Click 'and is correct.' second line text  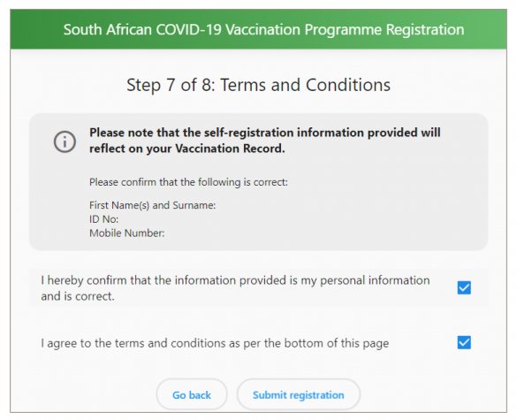78,296
